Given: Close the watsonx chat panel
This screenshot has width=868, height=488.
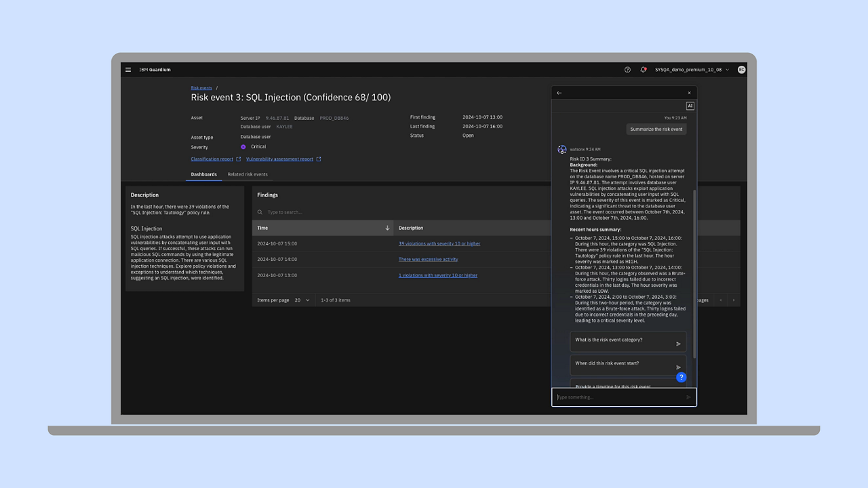Looking at the screenshot, I should click(x=689, y=93).
